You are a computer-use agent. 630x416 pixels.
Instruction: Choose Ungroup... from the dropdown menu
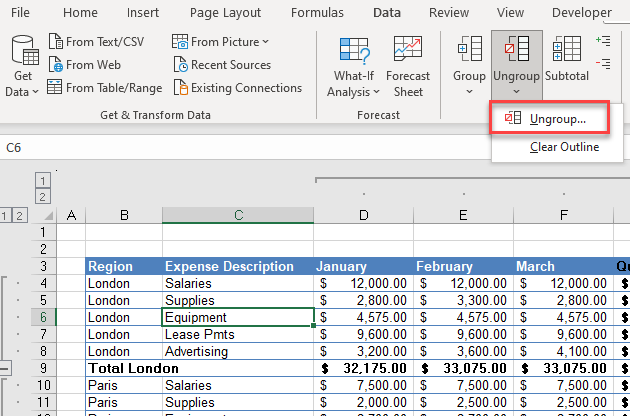tap(557, 119)
